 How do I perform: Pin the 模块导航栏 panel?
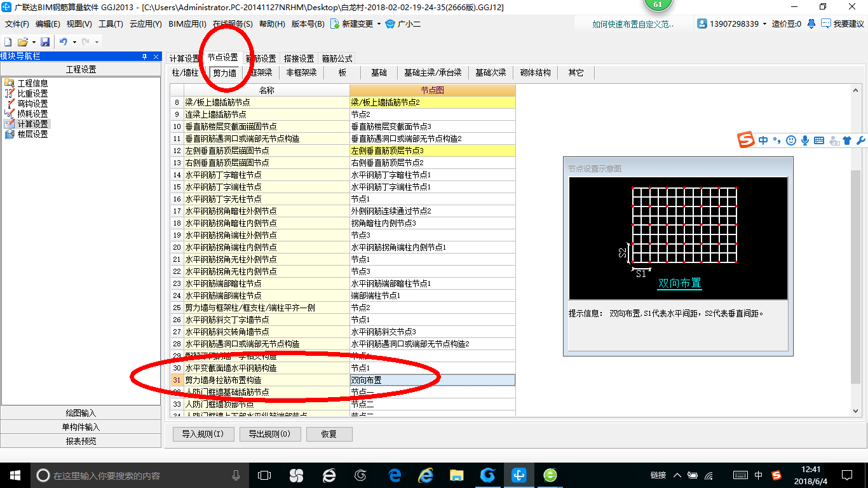pyautogui.click(x=145, y=57)
